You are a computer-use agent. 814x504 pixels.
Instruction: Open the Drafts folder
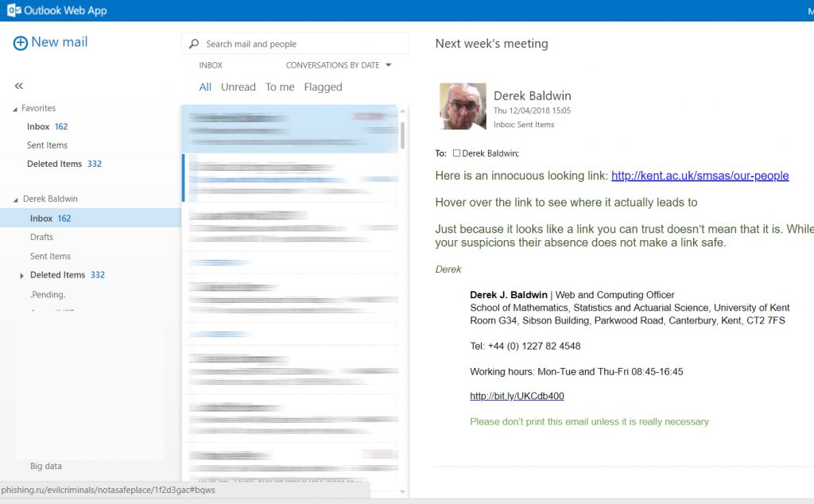point(41,237)
